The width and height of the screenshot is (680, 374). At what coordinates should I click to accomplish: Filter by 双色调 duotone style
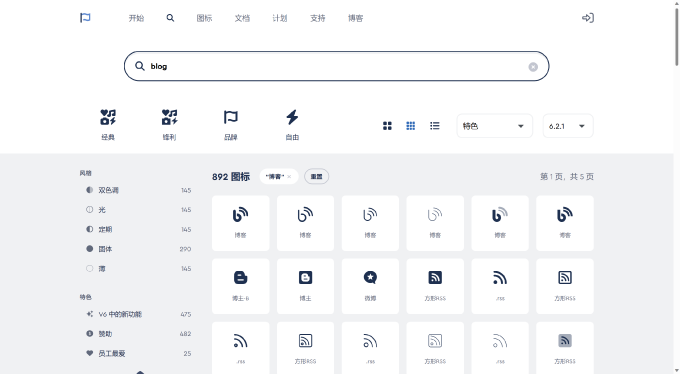point(138,190)
